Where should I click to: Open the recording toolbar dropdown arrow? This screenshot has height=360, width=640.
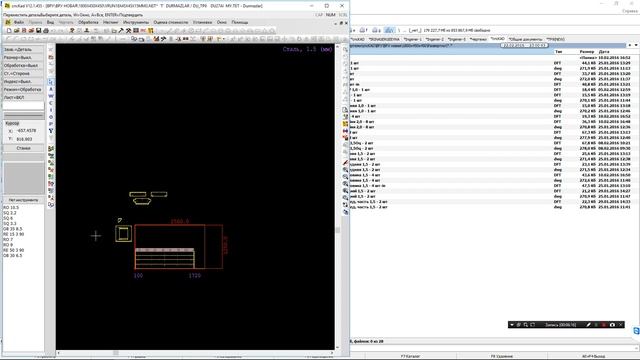coord(512,325)
